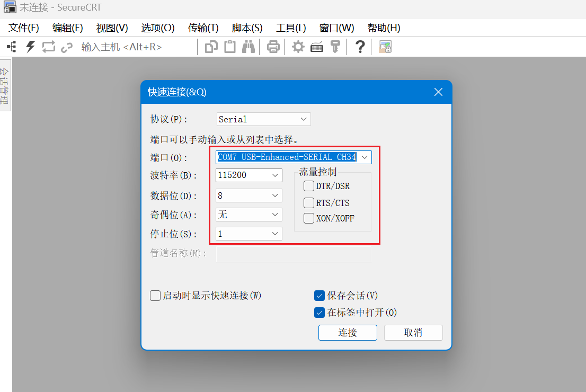Viewport: 586px width, 392px height.
Task: Open the 工具(L) menu
Action: coord(291,28)
